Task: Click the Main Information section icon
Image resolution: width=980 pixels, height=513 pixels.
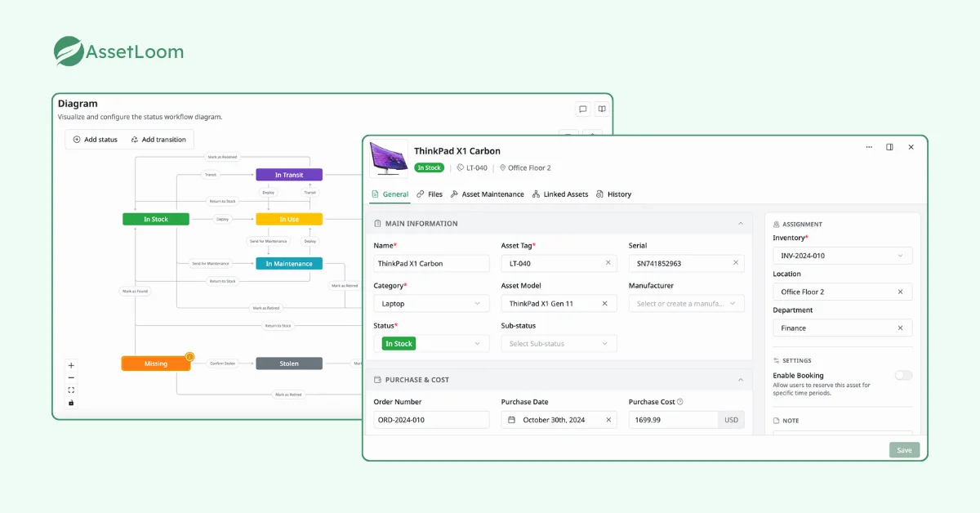Action: pyautogui.click(x=377, y=223)
